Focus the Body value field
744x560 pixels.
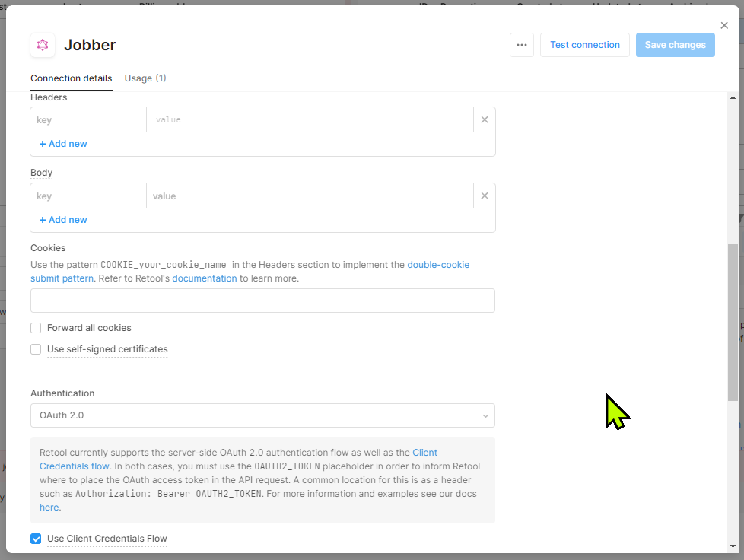(x=310, y=196)
